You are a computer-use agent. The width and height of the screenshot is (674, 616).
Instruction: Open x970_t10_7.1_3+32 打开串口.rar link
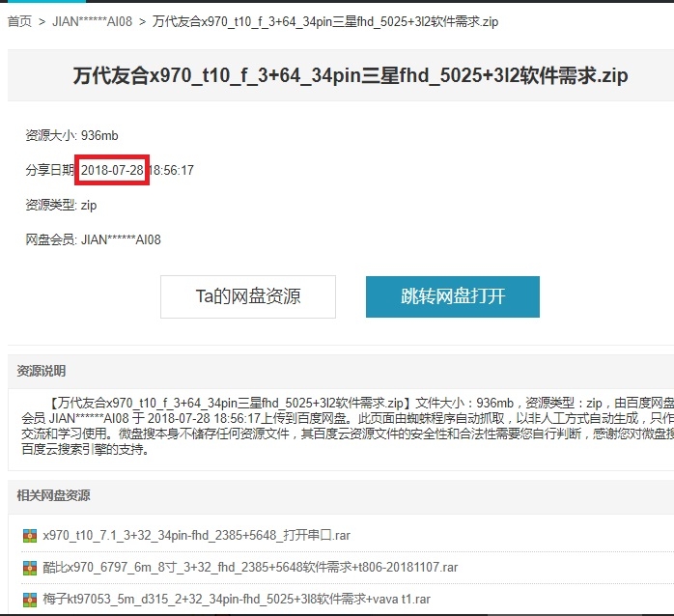196,535
